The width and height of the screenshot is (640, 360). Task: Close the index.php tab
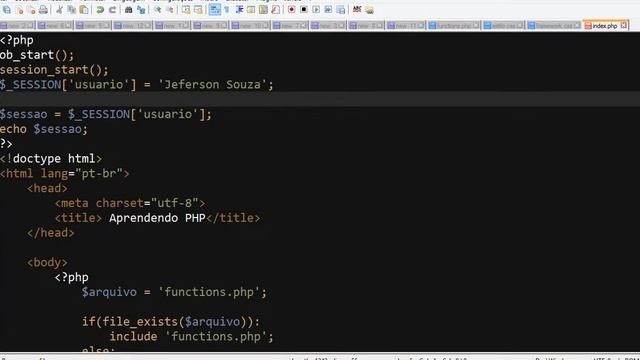click(x=623, y=25)
